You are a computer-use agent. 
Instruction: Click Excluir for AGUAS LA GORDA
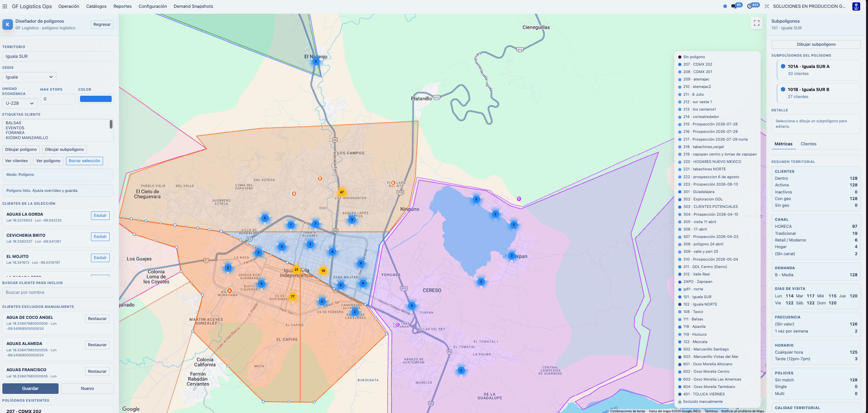pyautogui.click(x=100, y=216)
